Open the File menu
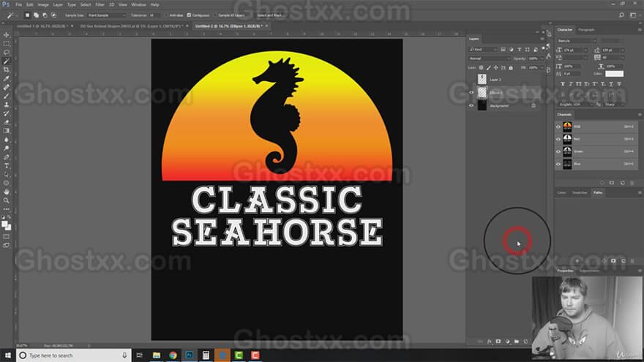 coord(18,4)
